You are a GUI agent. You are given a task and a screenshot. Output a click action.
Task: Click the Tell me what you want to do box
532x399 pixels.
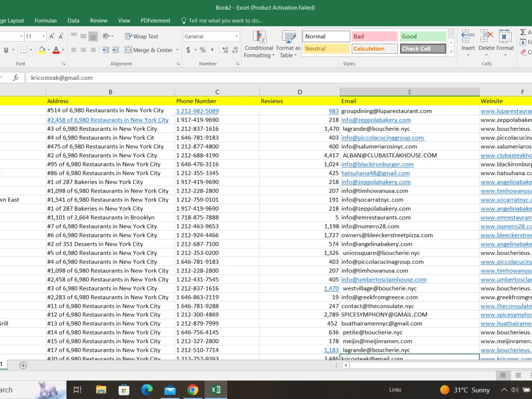click(221, 21)
